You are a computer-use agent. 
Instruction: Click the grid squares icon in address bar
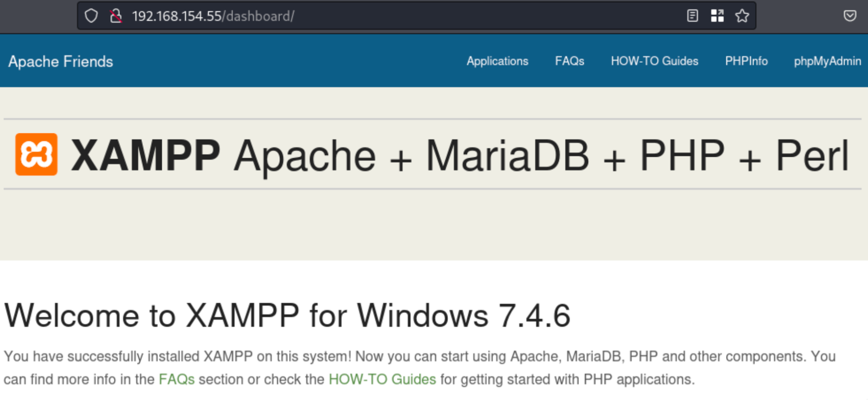click(x=717, y=16)
